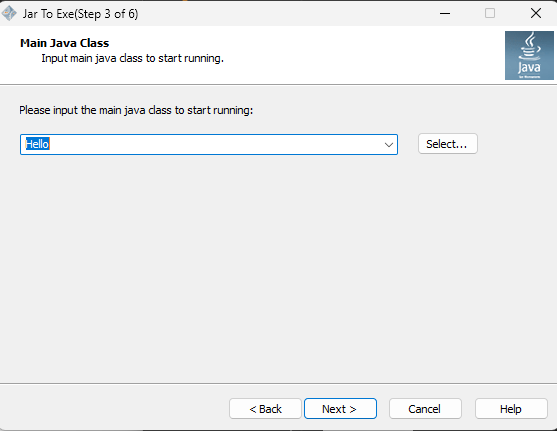Click the 'Main Java Class' bold heading
557x431 pixels.
[x=64, y=43]
